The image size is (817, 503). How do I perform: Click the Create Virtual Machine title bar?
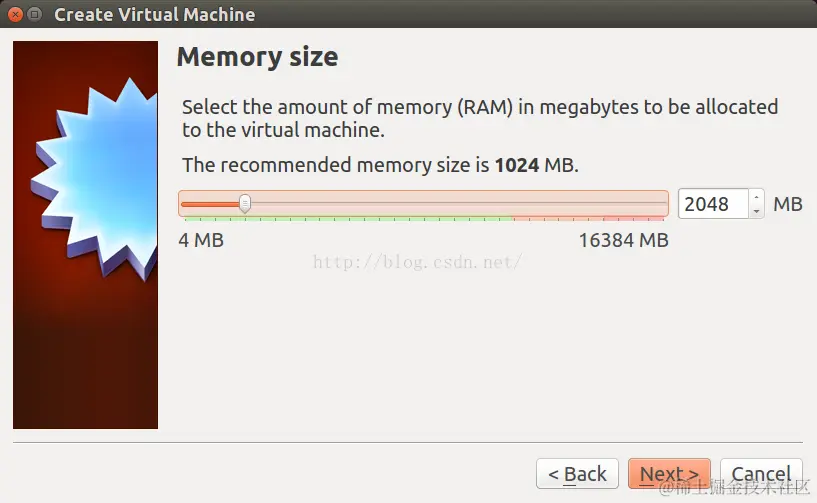point(154,15)
